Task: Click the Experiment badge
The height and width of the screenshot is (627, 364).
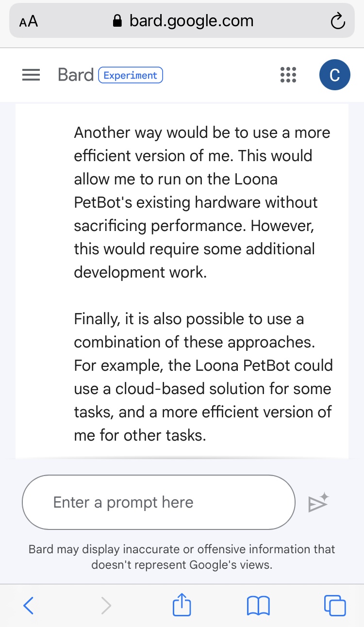Action: [x=131, y=75]
